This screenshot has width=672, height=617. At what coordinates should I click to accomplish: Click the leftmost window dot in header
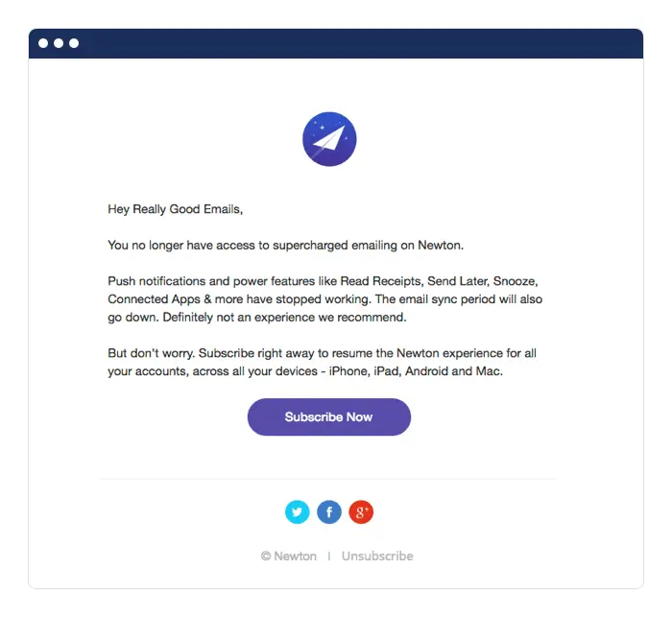pos(43,43)
